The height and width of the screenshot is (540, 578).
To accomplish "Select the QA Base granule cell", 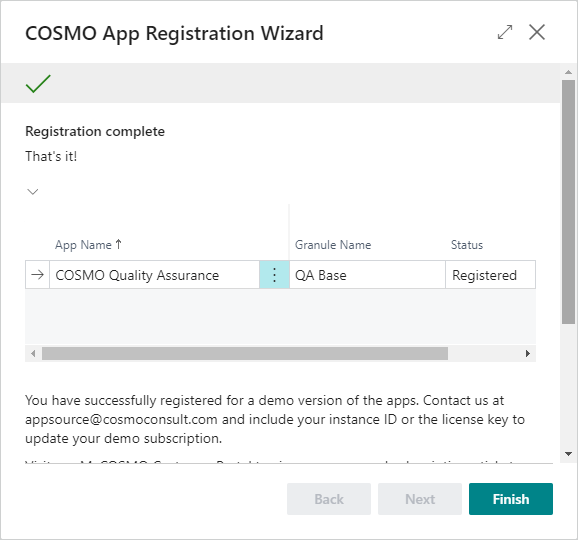I will [368, 275].
